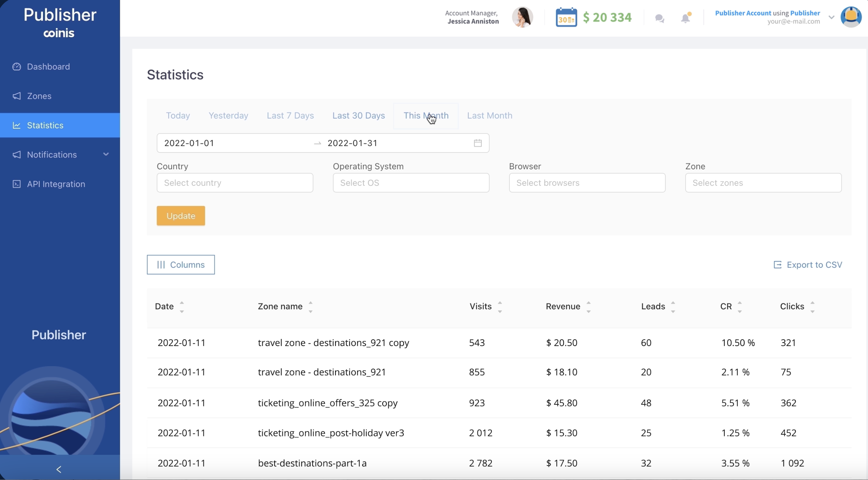Click Jessica Anniston's account manager photo
Image resolution: width=868 pixels, height=480 pixels.
tap(522, 17)
